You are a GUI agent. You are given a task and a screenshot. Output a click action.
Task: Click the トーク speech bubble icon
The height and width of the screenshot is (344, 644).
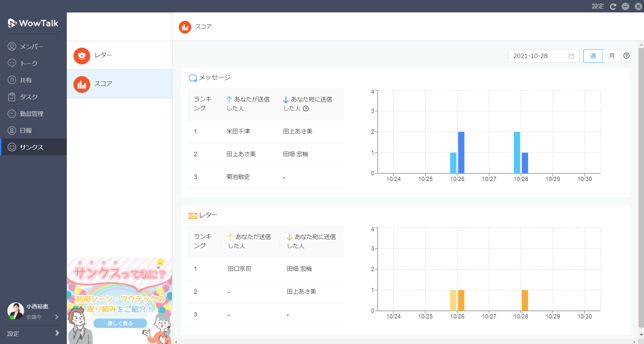pos(12,63)
